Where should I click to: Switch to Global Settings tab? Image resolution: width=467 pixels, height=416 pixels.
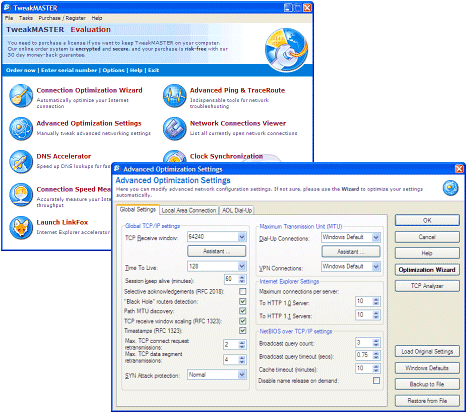(x=138, y=210)
